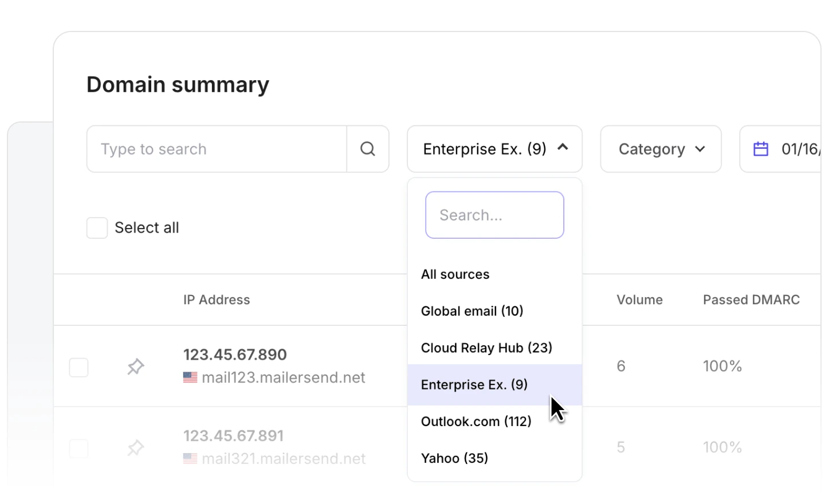Check the box for 123.45.67.891 row
This screenshot has width=825, height=504.
point(79,448)
